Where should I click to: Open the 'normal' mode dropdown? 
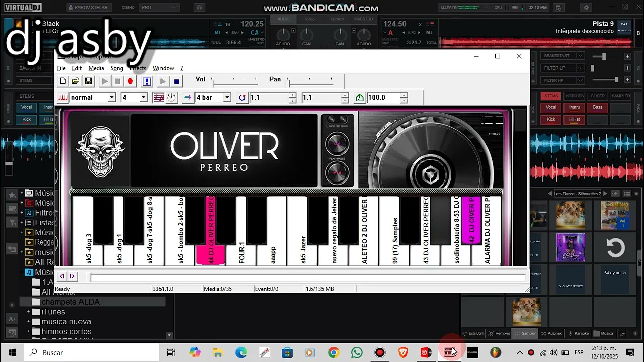tap(111, 97)
